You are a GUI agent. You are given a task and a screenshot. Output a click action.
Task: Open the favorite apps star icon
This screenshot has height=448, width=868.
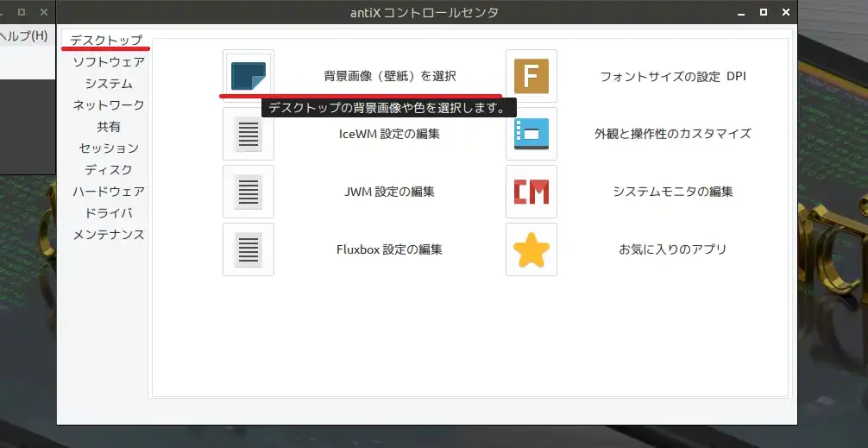pos(531,249)
